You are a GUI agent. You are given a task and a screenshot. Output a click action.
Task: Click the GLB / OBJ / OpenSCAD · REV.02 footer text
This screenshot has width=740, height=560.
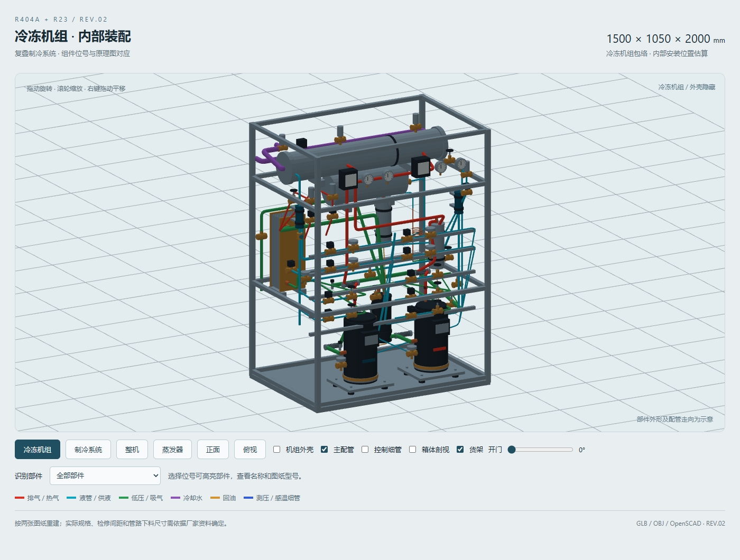[x=681, y=524]
